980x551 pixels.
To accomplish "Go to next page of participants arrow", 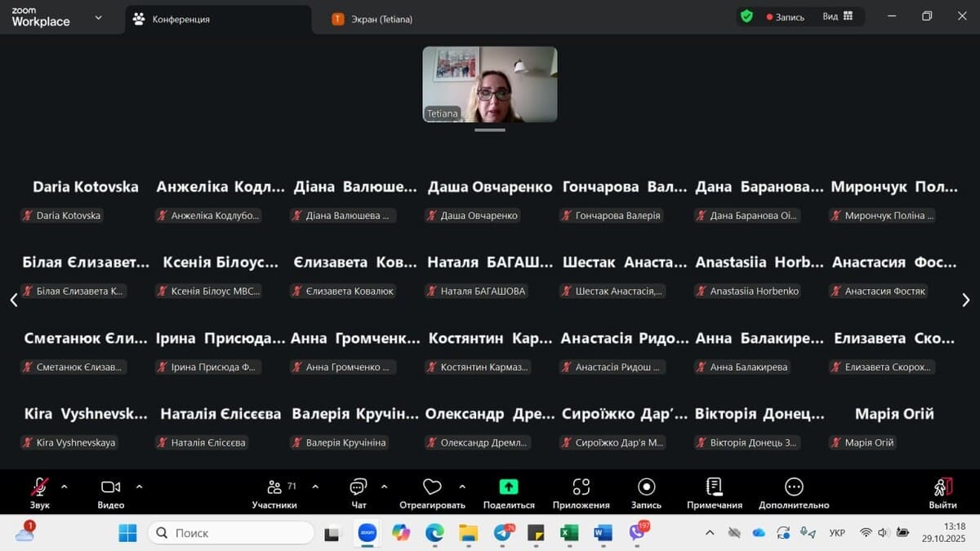I will [x=965, y=300].
